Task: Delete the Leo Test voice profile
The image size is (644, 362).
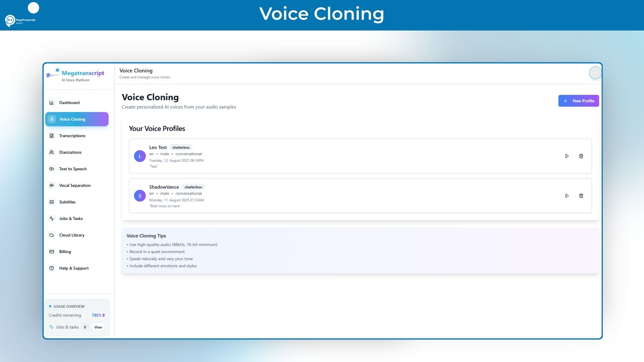Action: click(581, 156)
